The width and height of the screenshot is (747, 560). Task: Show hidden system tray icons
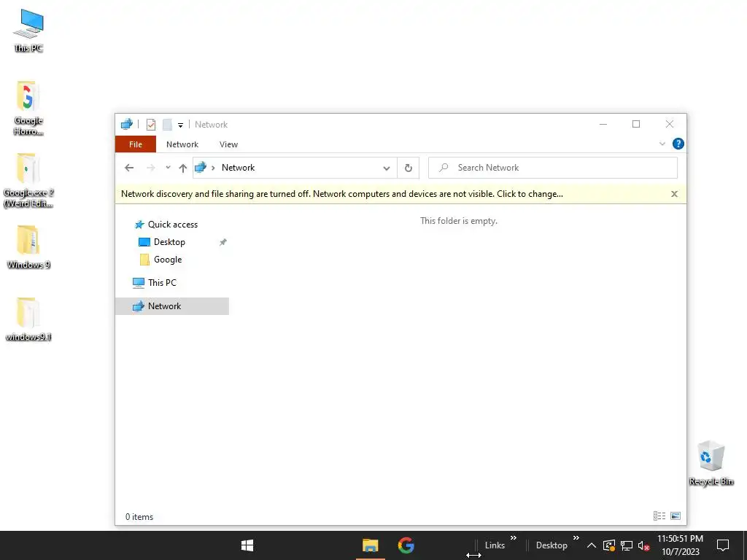pos(591,545)
